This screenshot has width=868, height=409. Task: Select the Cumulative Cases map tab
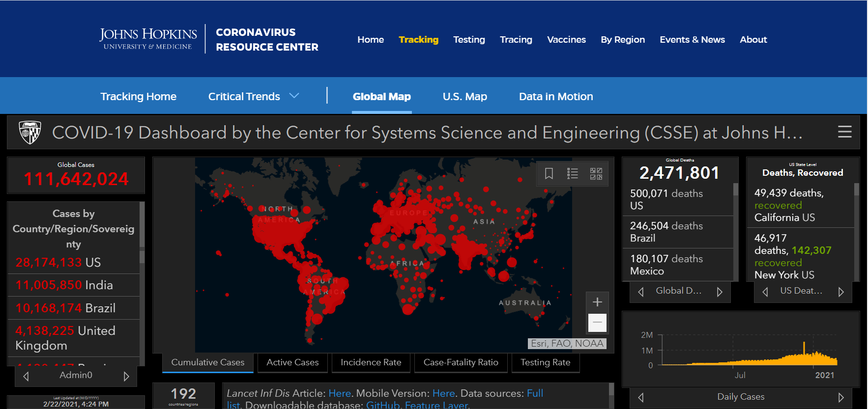point(208,362)
